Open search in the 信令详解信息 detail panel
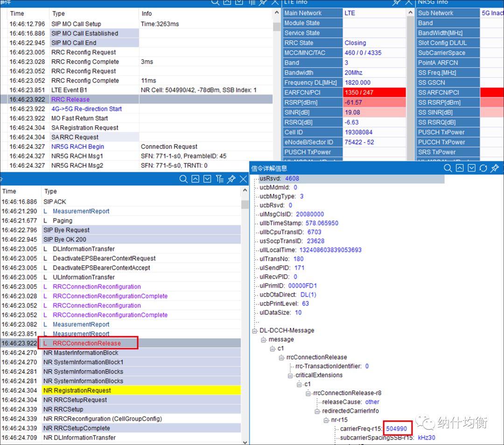The image size is (504, 445). (448, 168)
